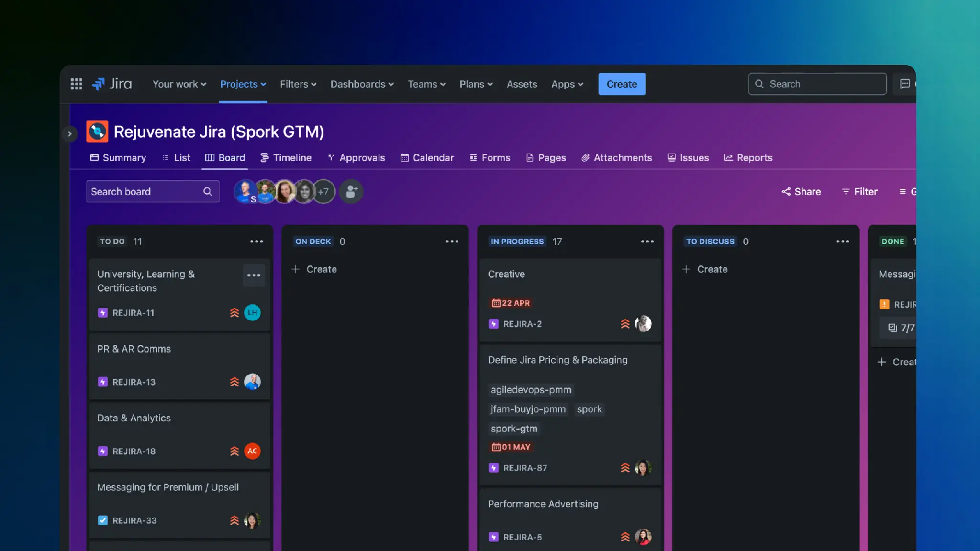Switch to the Reports tab
This screenshot has height=551, width=980.
[x=748, y=158]
